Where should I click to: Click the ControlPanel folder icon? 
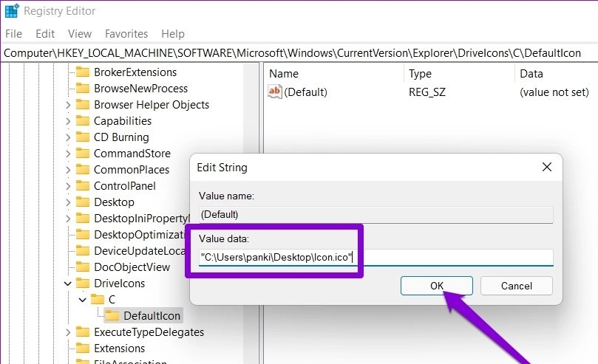83,186
